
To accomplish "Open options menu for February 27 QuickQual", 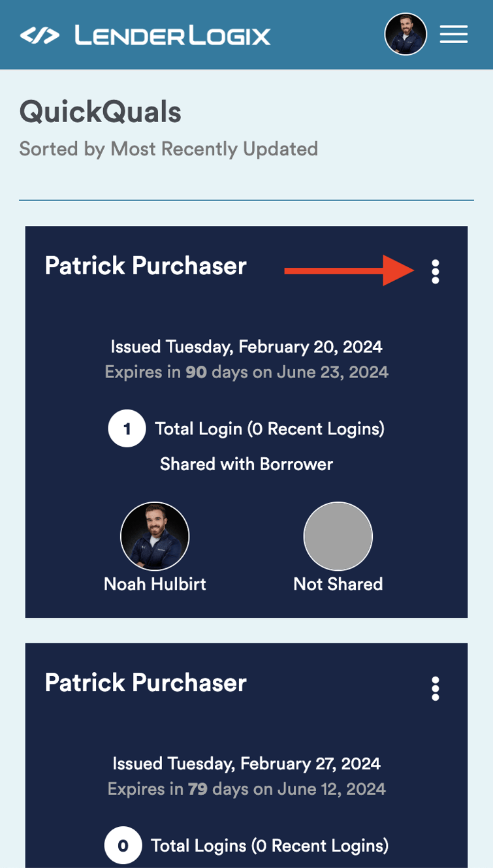I will tap(436, 688).
